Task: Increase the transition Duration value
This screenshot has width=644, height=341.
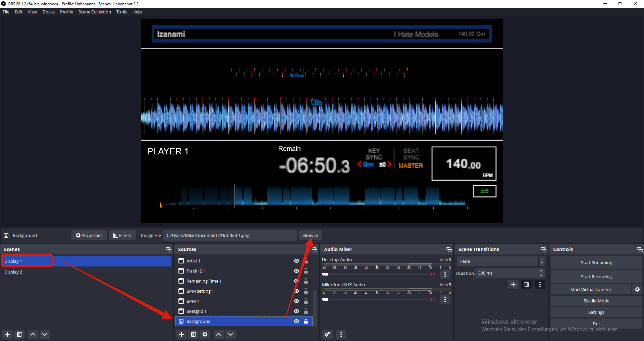Action: (541, 271)
